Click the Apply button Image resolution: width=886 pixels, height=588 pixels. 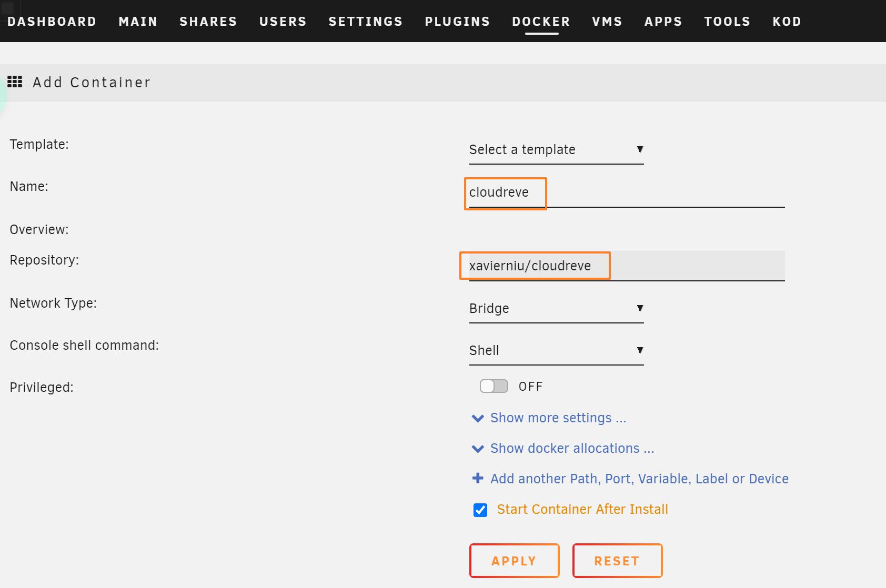[514, 561]
